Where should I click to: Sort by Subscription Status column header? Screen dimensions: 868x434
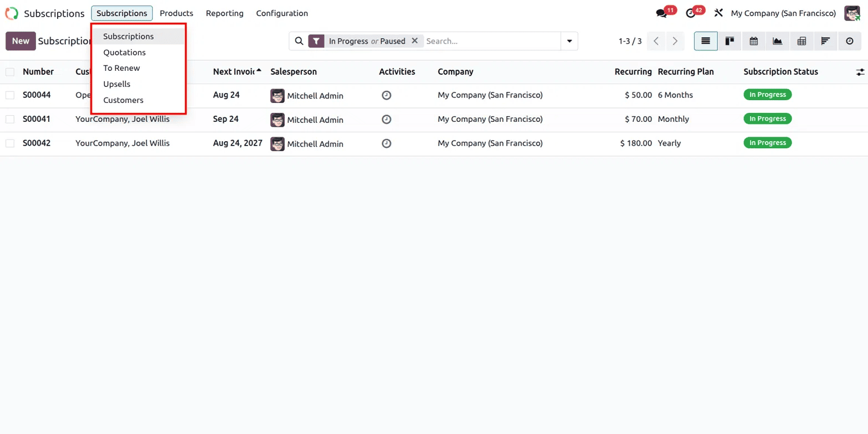click(780, 72)
